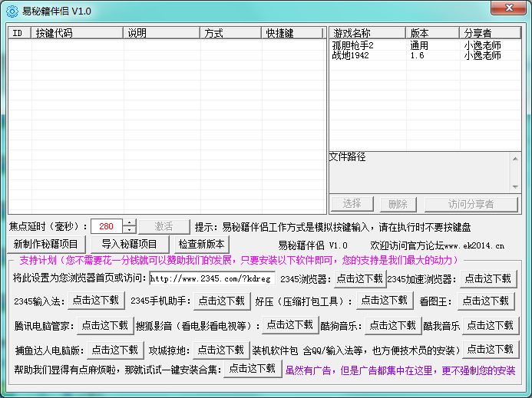Viewport: 532px width, 398px height.
Task: Download 酷狗音乐 via its 点击这下载 button
Action: click(393, 326)
